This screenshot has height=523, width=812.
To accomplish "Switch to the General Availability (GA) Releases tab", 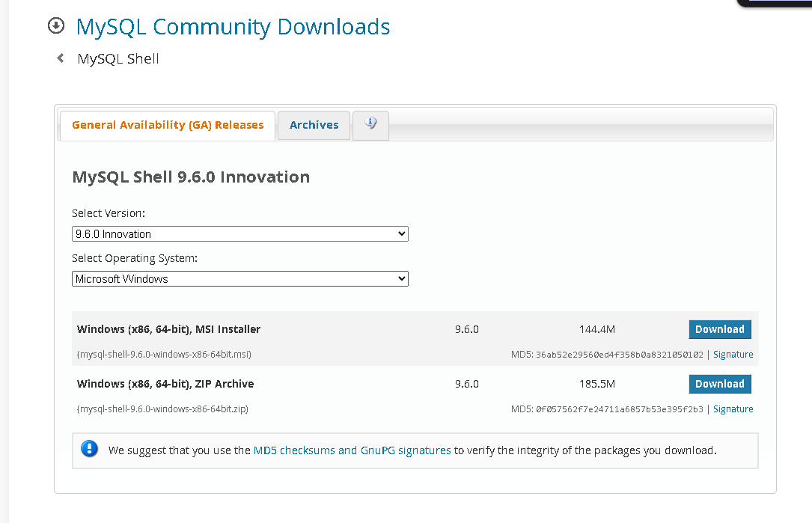I will pyautogui.click(x=168, y=125).
